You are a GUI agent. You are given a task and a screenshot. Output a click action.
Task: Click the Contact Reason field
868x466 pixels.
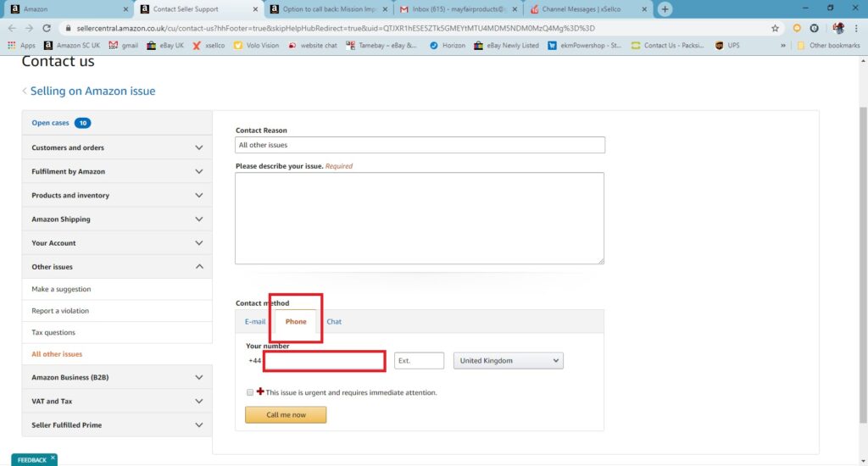[420, 145]
